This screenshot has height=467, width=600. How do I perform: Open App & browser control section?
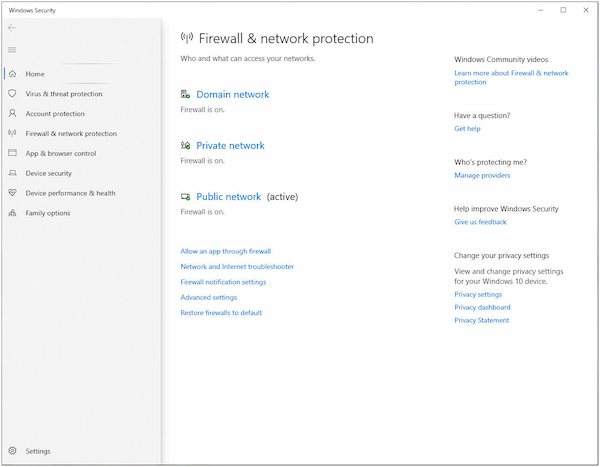point(61,153)
